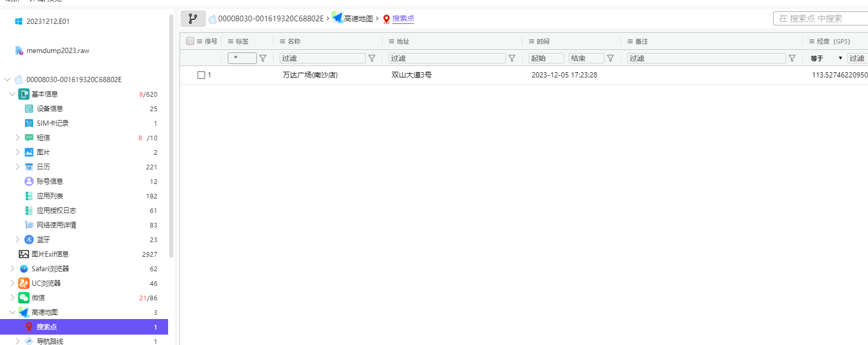Click filter funnel for 备注 column
Viewport: 868px width, 345px height.
pos(792,58)
